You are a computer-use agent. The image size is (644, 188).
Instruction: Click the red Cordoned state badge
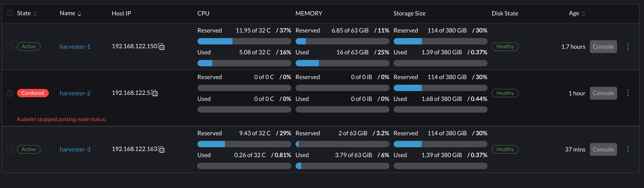(x=33, y=93)
